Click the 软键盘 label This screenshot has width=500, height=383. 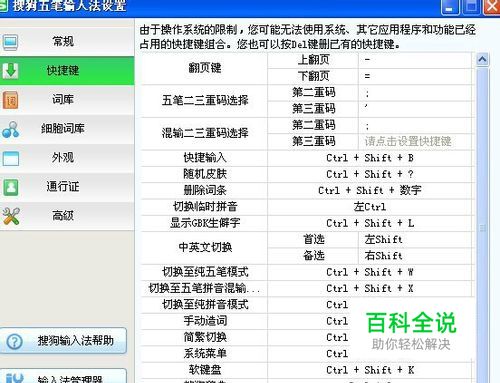205,370
